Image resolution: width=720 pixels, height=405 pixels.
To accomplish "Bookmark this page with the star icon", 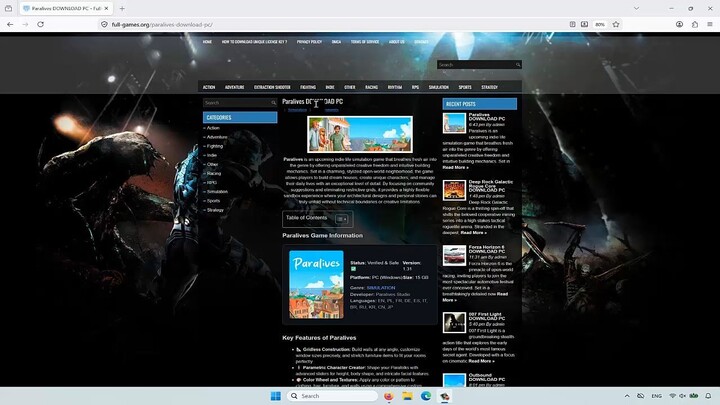I will point(616,24).
